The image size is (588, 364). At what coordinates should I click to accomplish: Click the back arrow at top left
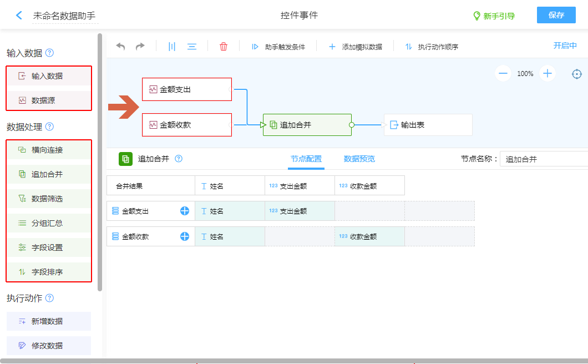19,16
